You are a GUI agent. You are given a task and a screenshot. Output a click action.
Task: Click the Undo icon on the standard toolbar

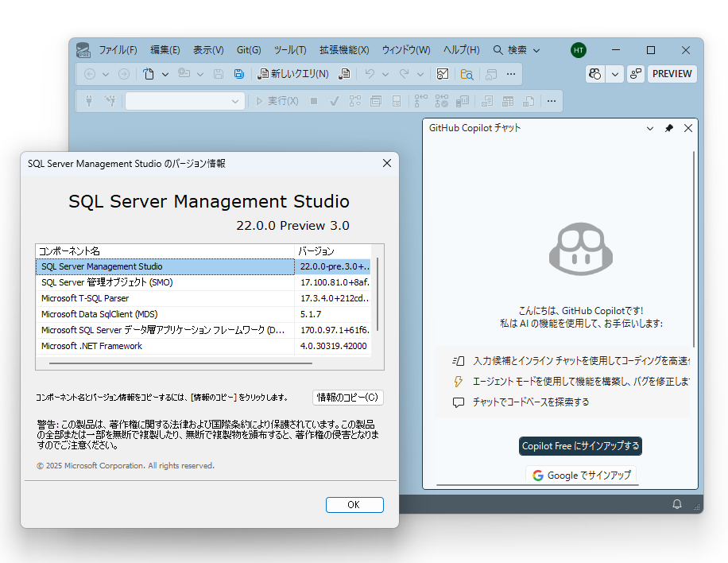click(370, 73)
